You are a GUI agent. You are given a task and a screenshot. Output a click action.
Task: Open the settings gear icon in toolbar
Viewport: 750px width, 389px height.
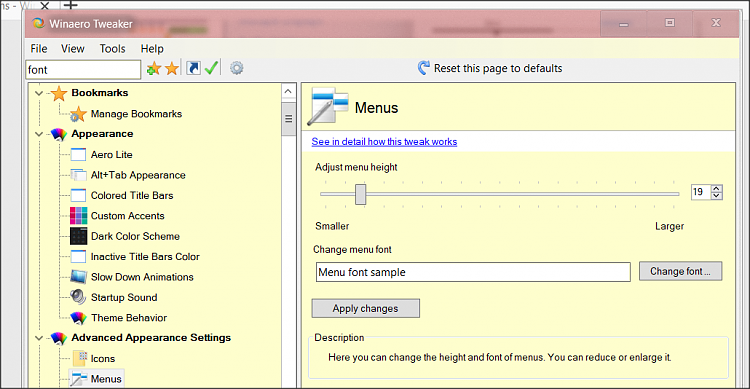pyautogui.click(x=236, y=68)
